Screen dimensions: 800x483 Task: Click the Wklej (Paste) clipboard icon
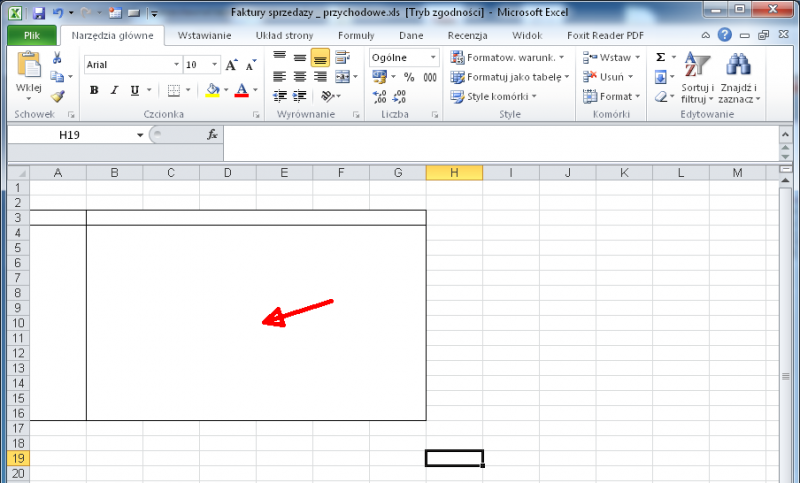(29, 66)
